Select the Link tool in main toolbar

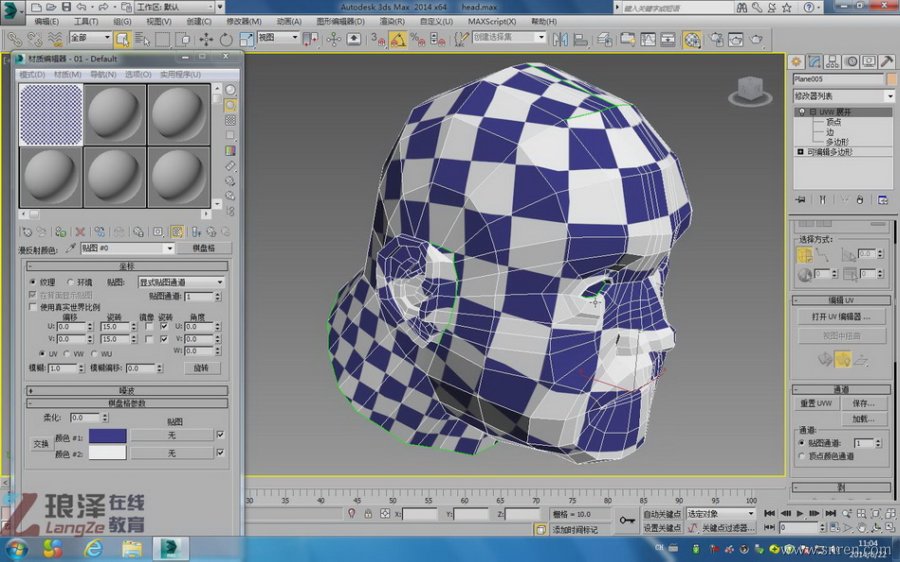click(x=14, y=39)
